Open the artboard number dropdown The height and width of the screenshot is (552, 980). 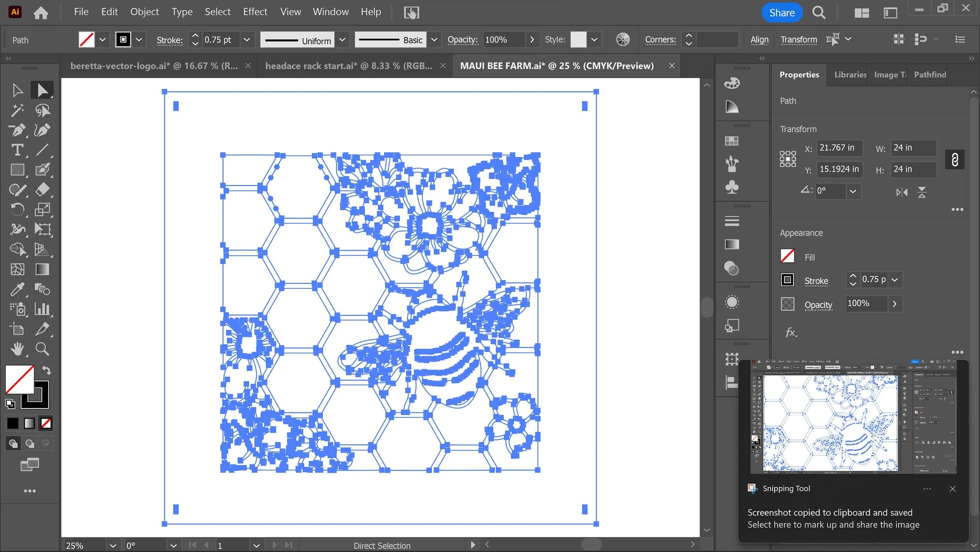pyautogui.click(x=256, y=546)
